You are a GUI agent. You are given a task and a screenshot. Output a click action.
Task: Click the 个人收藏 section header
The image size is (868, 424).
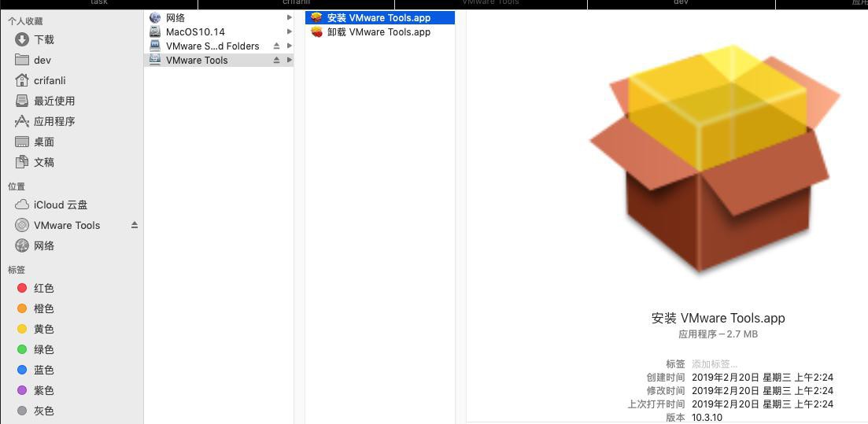click(x=25, y=21)
